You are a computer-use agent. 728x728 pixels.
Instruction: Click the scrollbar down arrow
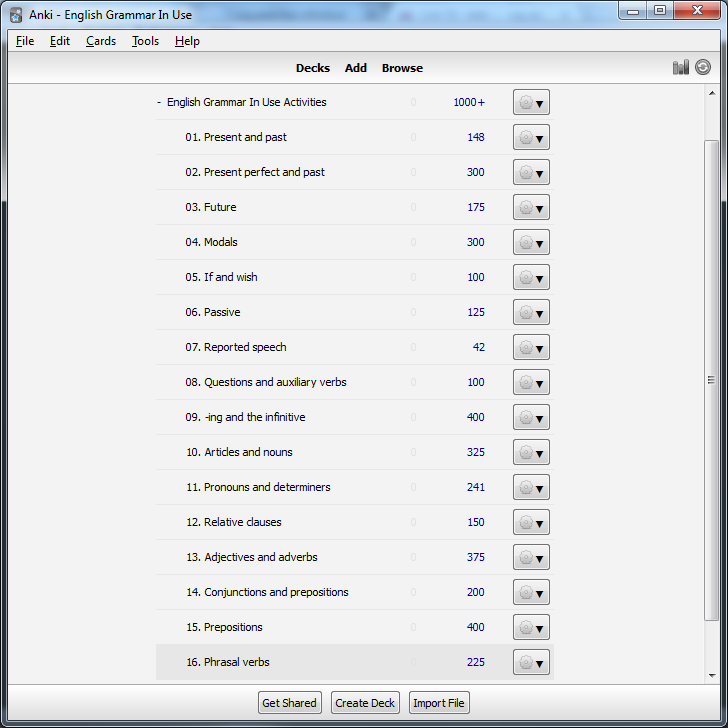point(712,676)
